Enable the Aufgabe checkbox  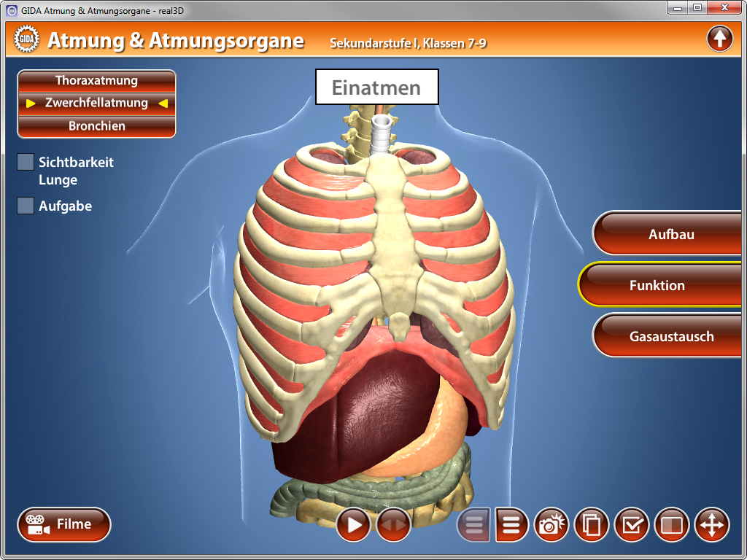pyautogui.click(x=26, y=206)
